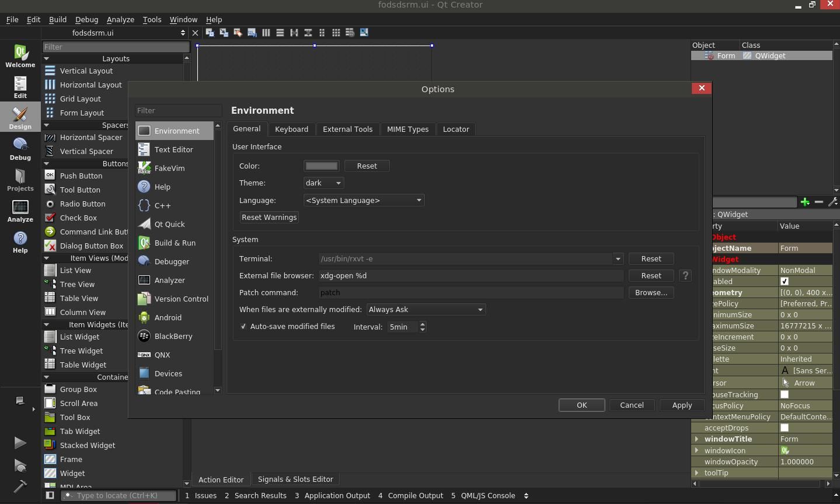This screenshot has width=840, height=504.
Task: Click the Apply button
Action: pyautogui.click(x=681, y=405)
